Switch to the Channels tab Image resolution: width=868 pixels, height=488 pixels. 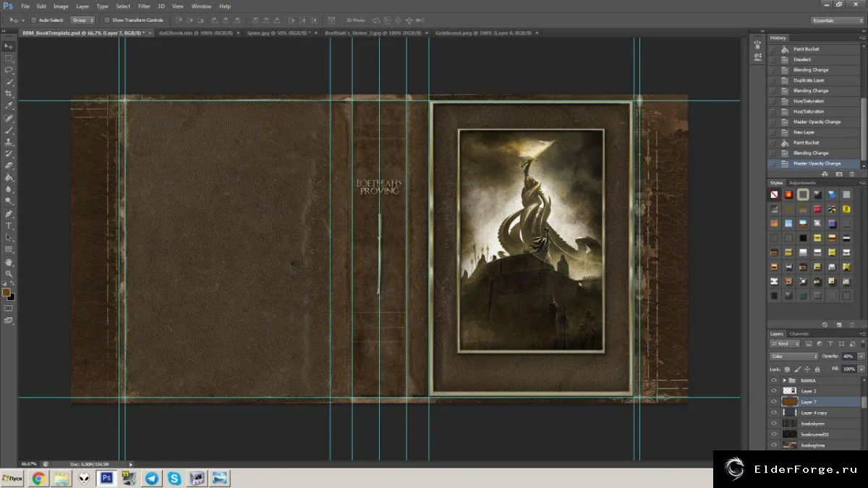pyautogui.click(x=799, y=334)
